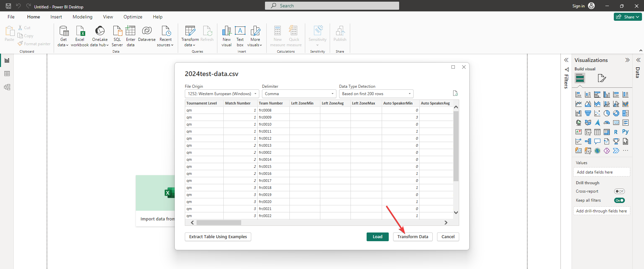Open the Enter data table tool
644x269 pixels.
130,36
